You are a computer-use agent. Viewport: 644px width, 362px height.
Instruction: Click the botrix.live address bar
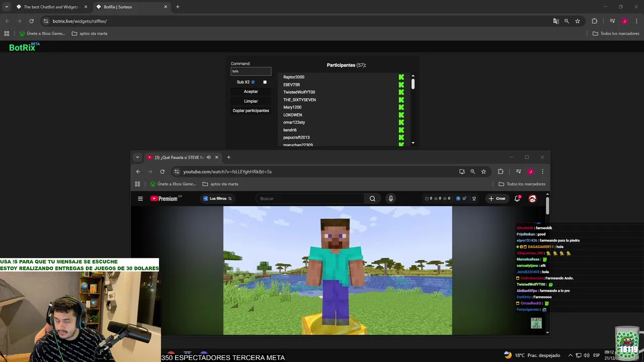297,21
